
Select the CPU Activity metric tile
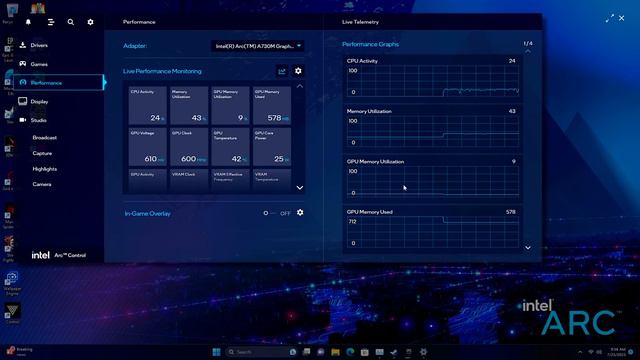147,105
